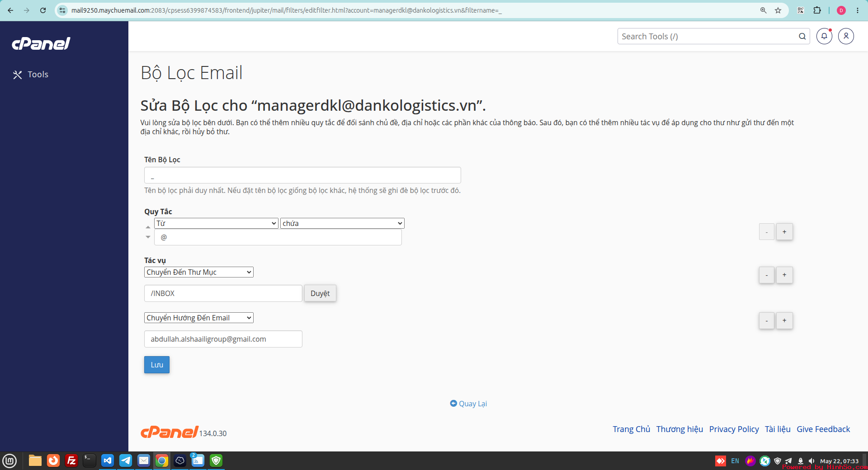This screenshot has width=868, height=470.
Task: Save the filter with Lưu
Action: click(x=157, y=365)
